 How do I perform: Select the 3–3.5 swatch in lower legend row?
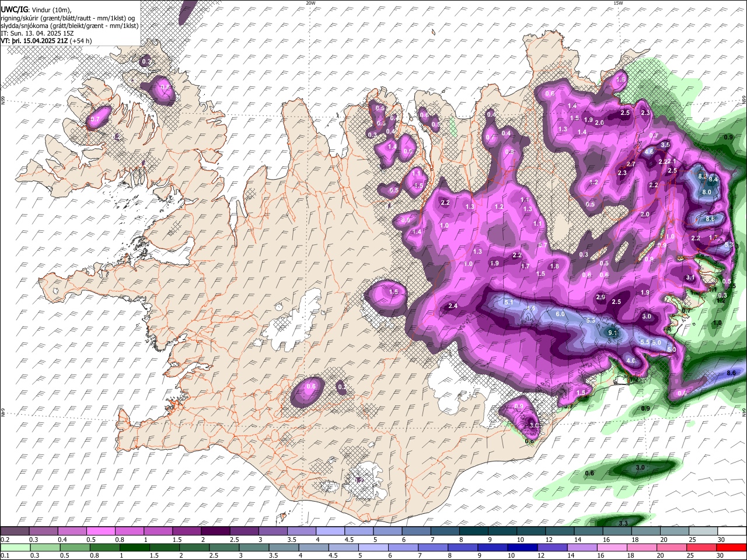(254, 547)
